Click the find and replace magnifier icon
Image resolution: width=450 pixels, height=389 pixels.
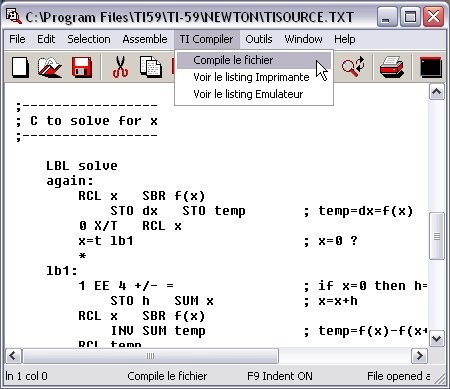click(x=353, y=66)
